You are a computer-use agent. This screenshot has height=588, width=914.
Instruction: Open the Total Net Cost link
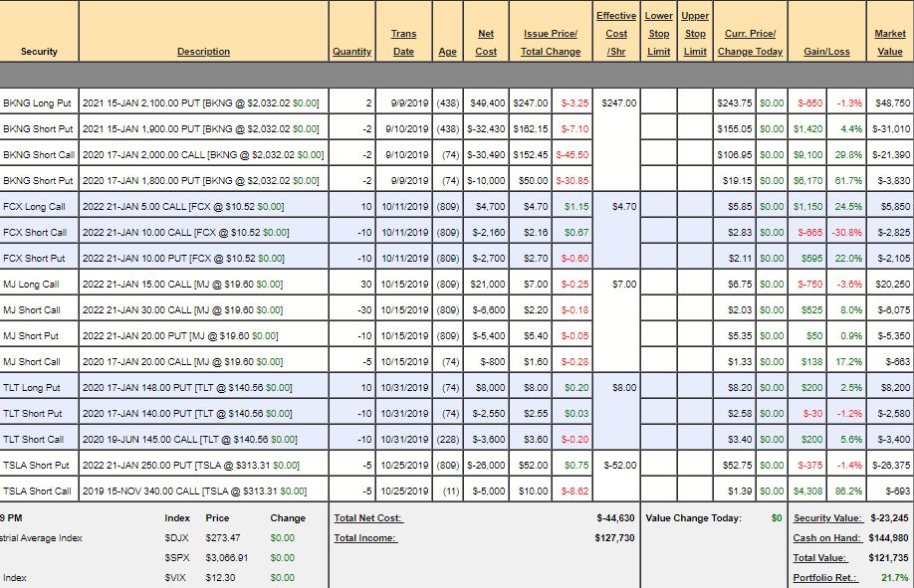pos(368,518)
